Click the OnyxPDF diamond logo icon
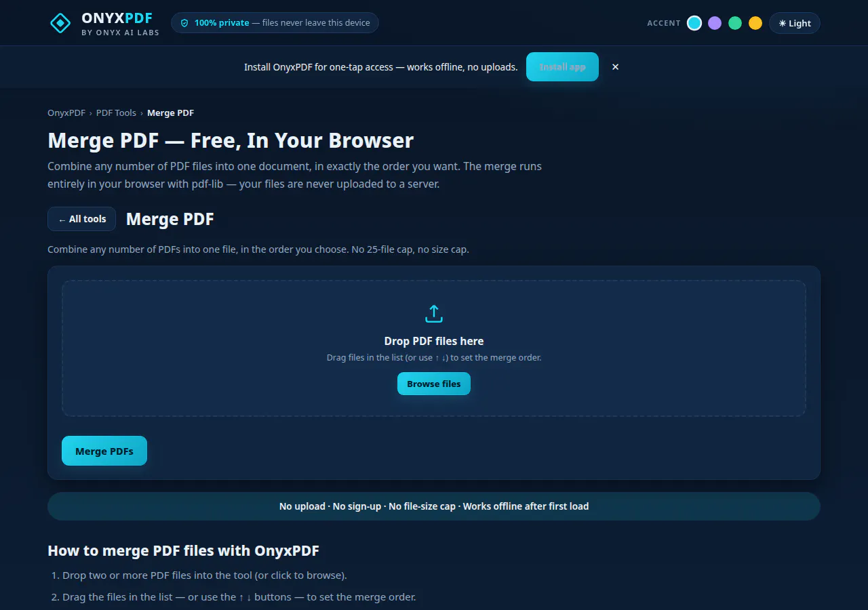This screenshot has width=868, height=610. click(60, 23)
